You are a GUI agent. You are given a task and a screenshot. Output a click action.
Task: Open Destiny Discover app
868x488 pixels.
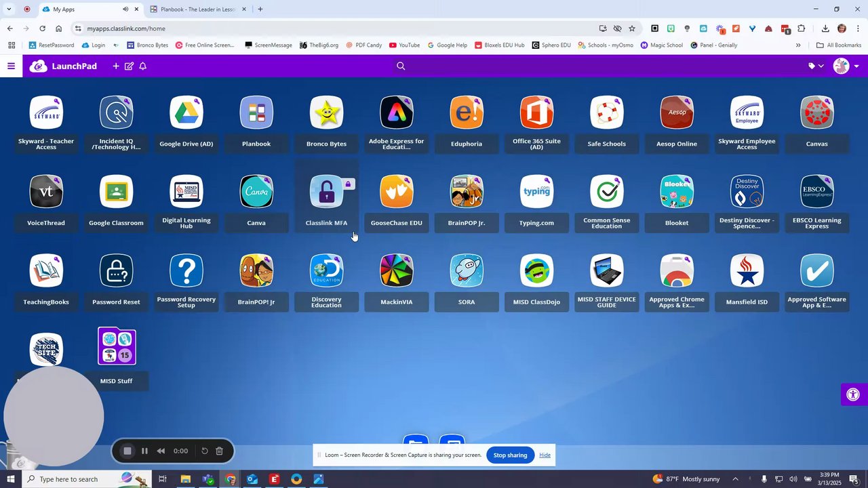tap(747, 192)
